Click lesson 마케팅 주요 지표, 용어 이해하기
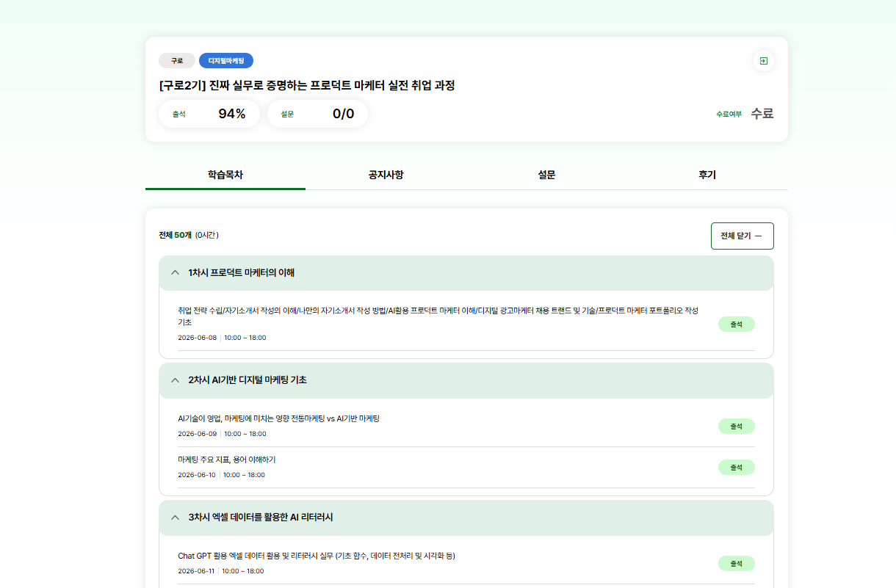The width and height of the screenshot is (896, 588). tap(227, 460)
